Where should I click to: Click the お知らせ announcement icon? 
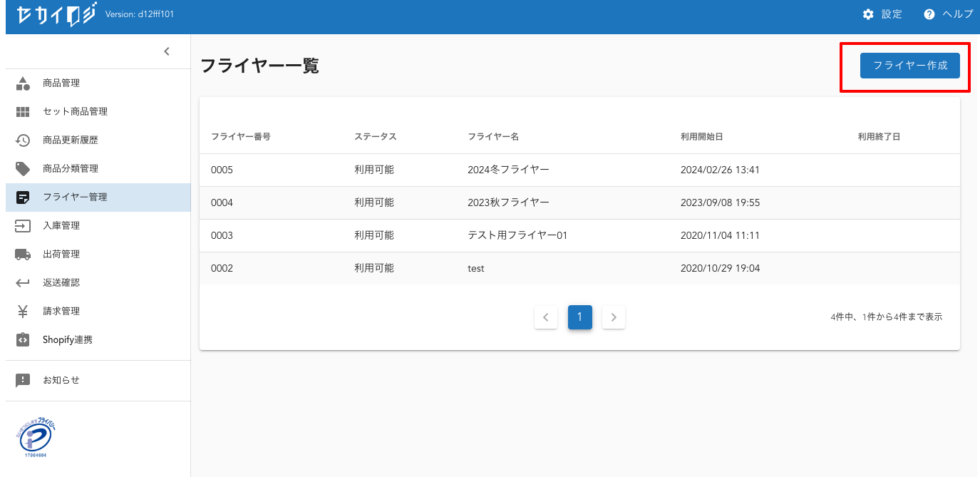click(23, 380)
